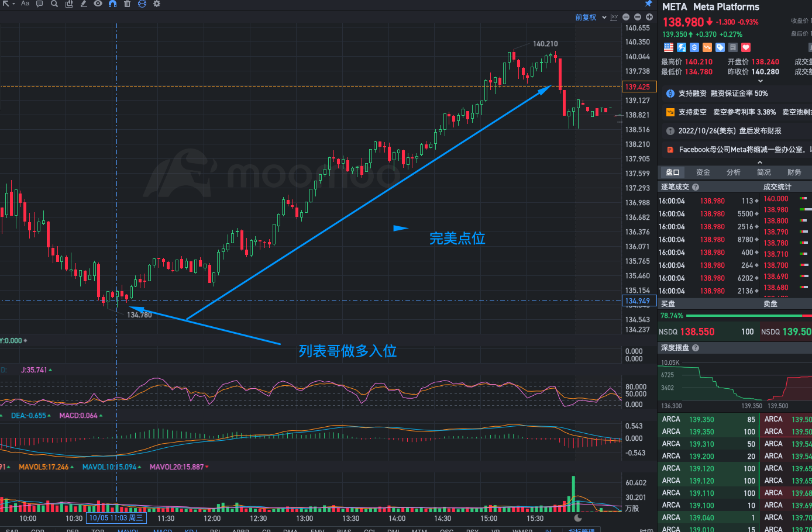The height and width of the screenshot is (532, 812).
Task: Collapse info list with up chevron
Action: 760,162
